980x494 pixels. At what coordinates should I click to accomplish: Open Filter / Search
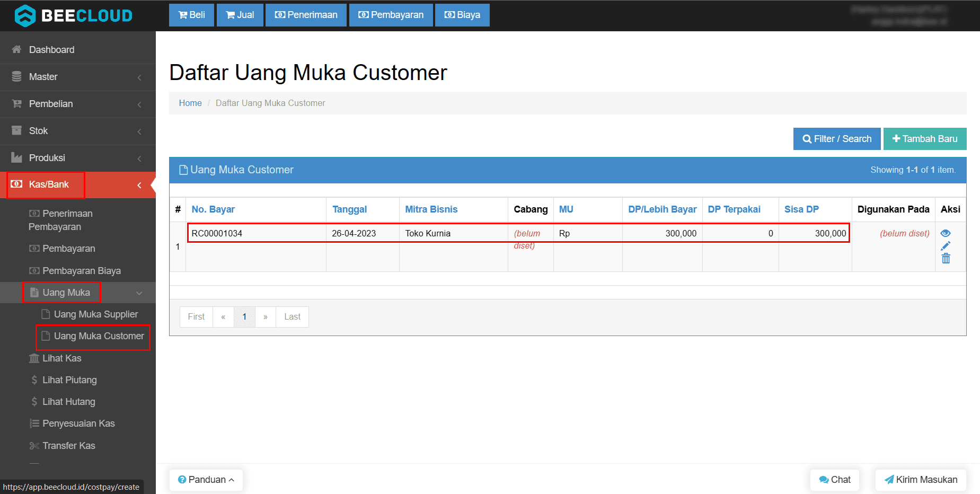(837, 139)
